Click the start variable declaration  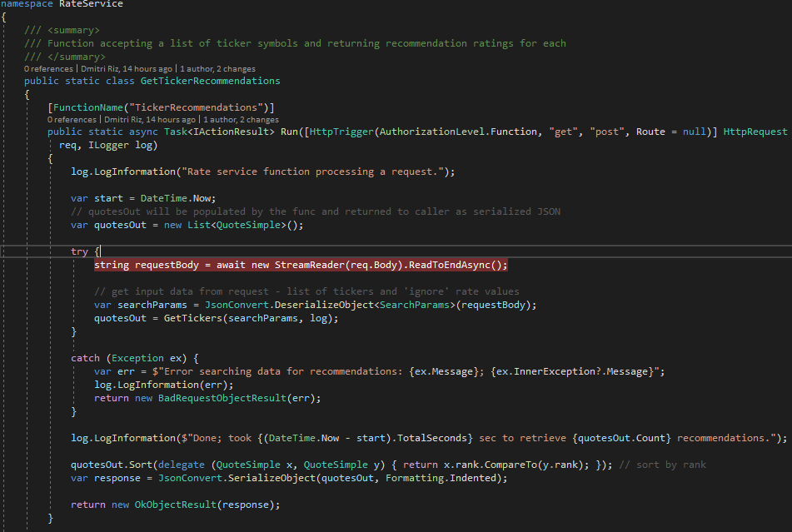point(108,198)
